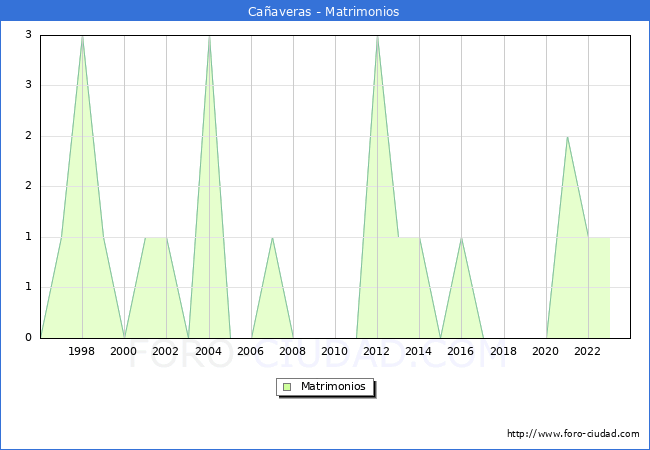
Task: Click the 2004 x-axis year label
Action: point(209,351)
